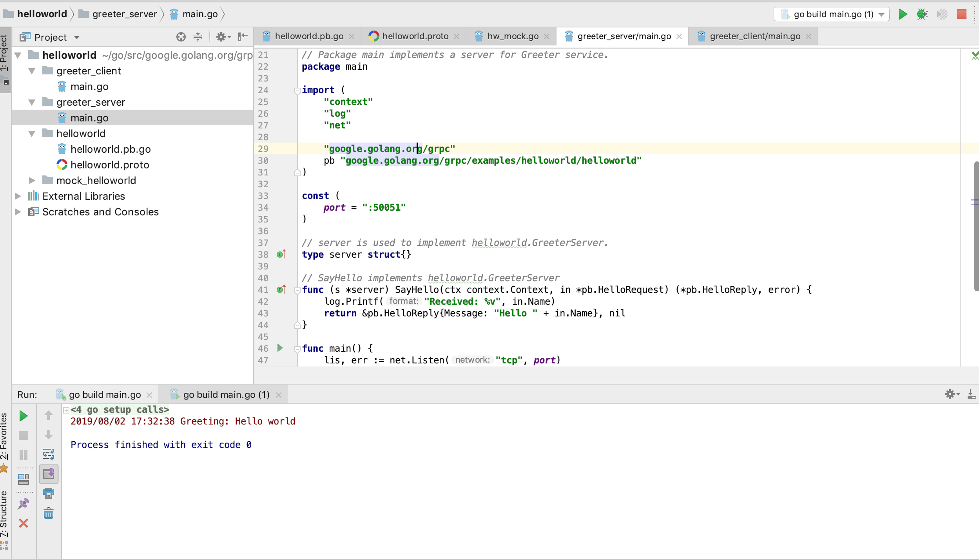The image size is (979, 560).
Task: Switch to 'go build main.go' Run tab
Action: pyautogui.click(x=104, y=395)
